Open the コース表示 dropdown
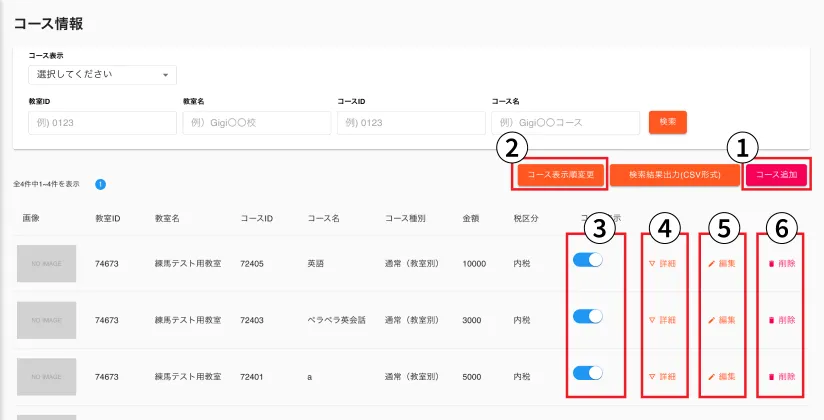The width and height of the screenshot is (824, 420). pyautogui.click(x=102, y=75)
